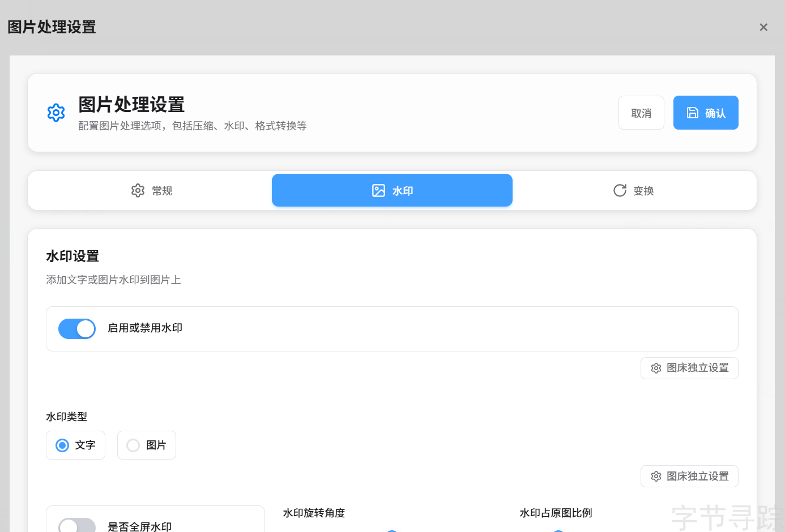Select the 文字 watermark type radio
Screen dimensions: 785x532
coord(75,445)
